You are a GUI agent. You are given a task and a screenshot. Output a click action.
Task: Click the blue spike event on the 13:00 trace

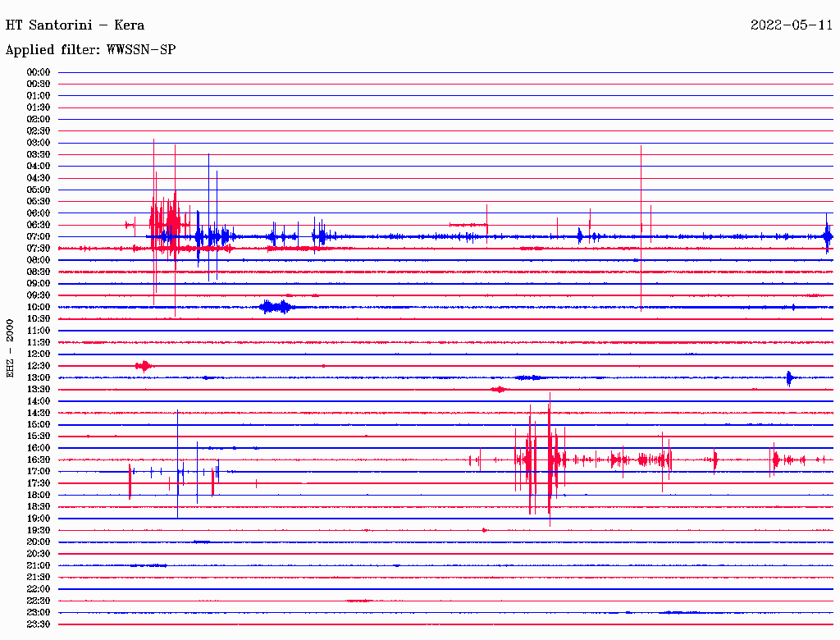point(789,377)
